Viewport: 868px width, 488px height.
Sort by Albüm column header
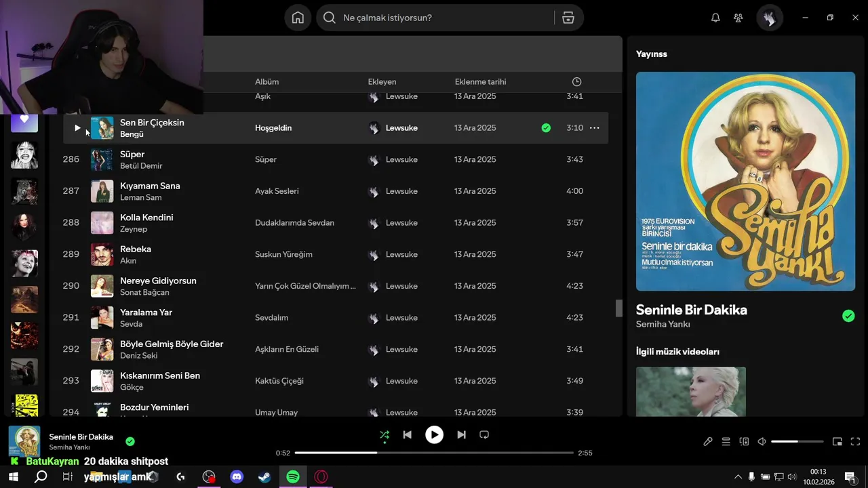coord(267,81)
